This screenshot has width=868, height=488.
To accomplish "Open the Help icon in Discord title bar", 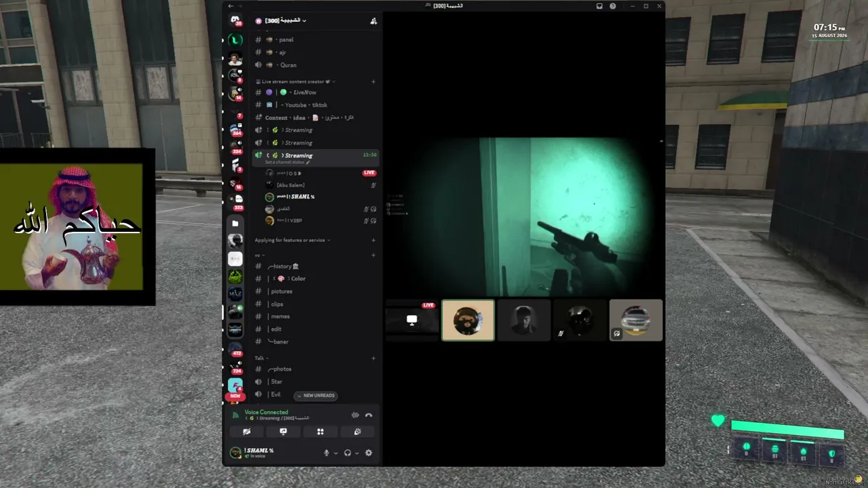I will pos(613,6).
